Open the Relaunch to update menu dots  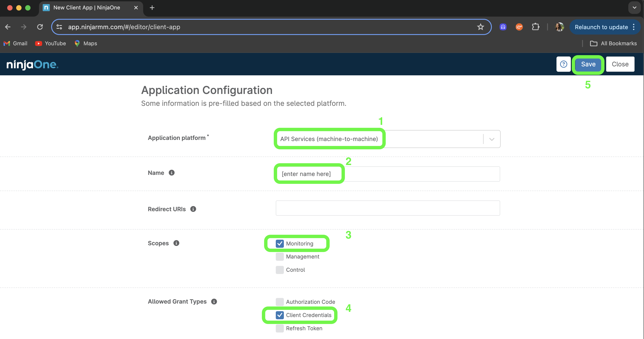pyautogui.click(x=634, y=27)
